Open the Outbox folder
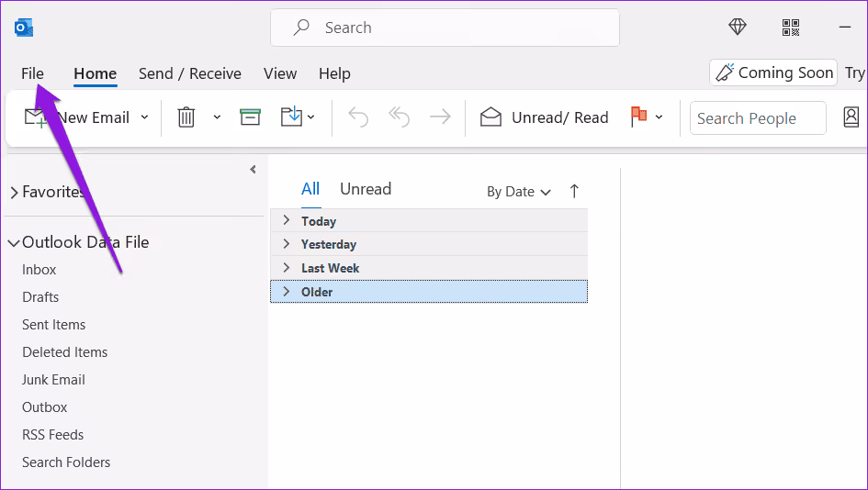The height and width of the screenshot is (490, 868). 44,407
